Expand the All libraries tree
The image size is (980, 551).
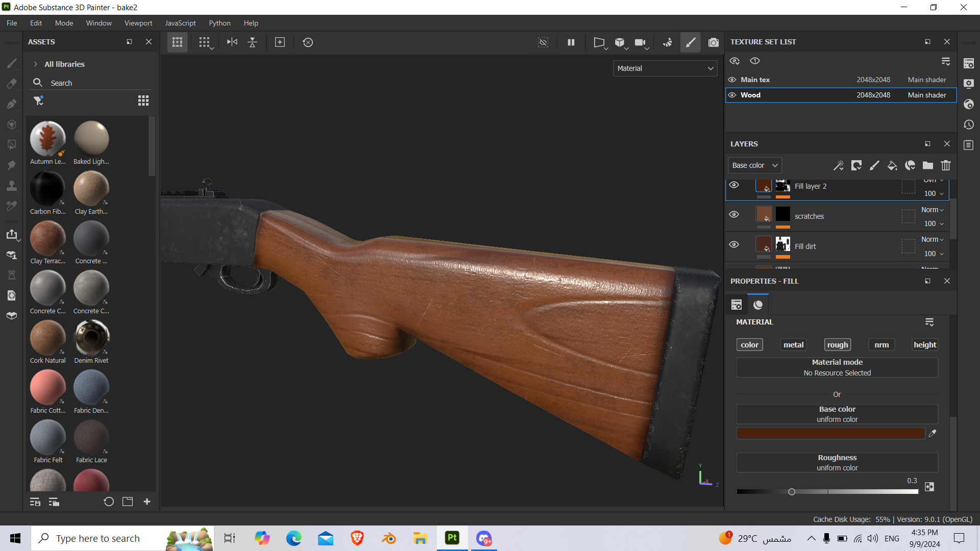click(36, 64)
